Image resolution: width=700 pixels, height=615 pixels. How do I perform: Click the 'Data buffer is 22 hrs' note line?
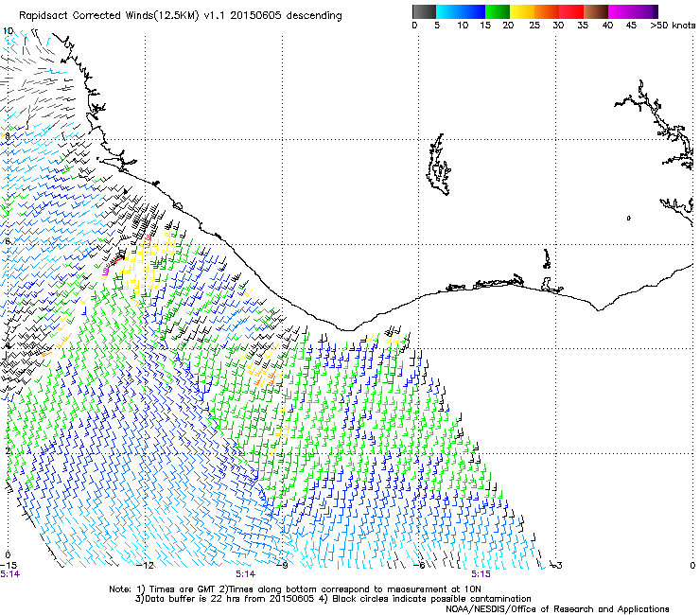click(x=333, y=599)
